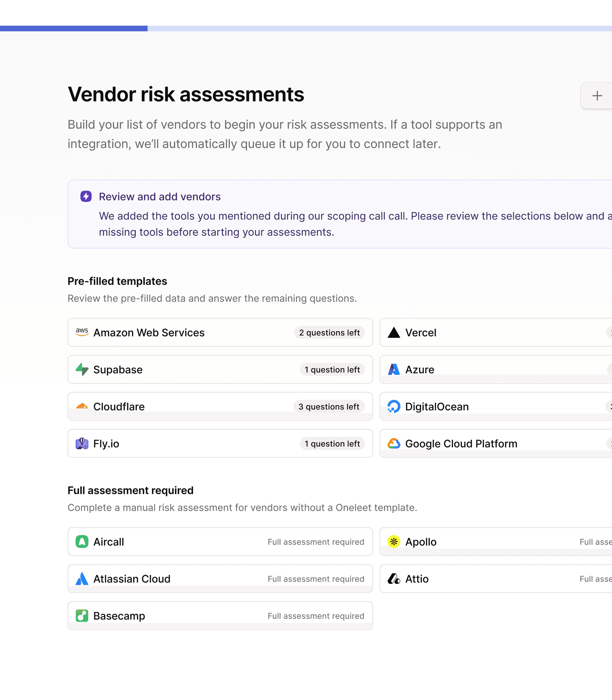612x700 pixels.
Task: Select the Aircall full assessment entry
Action: point(220,542)
